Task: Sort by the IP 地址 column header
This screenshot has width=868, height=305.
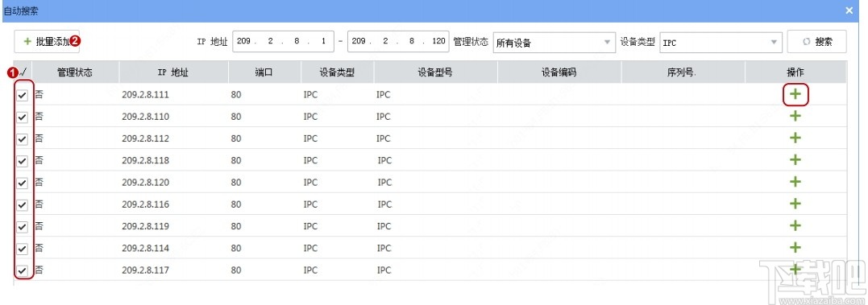Action: click(173, 72)
